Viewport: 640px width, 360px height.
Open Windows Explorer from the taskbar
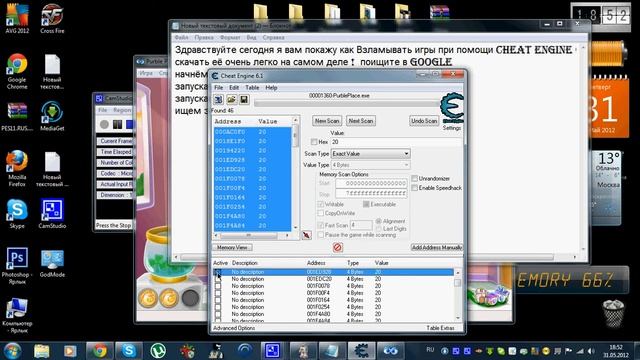(x=42, y=351)
